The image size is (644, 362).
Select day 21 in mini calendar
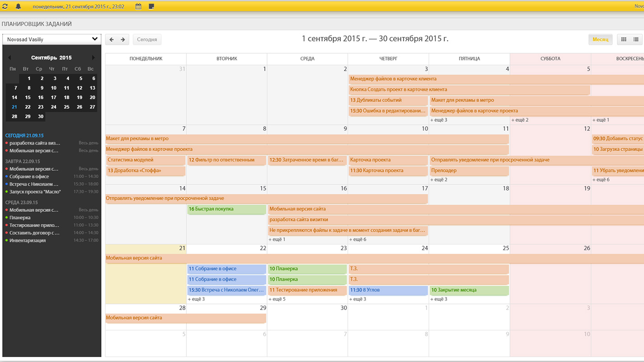pyautogui.click(x=14, y=107)
